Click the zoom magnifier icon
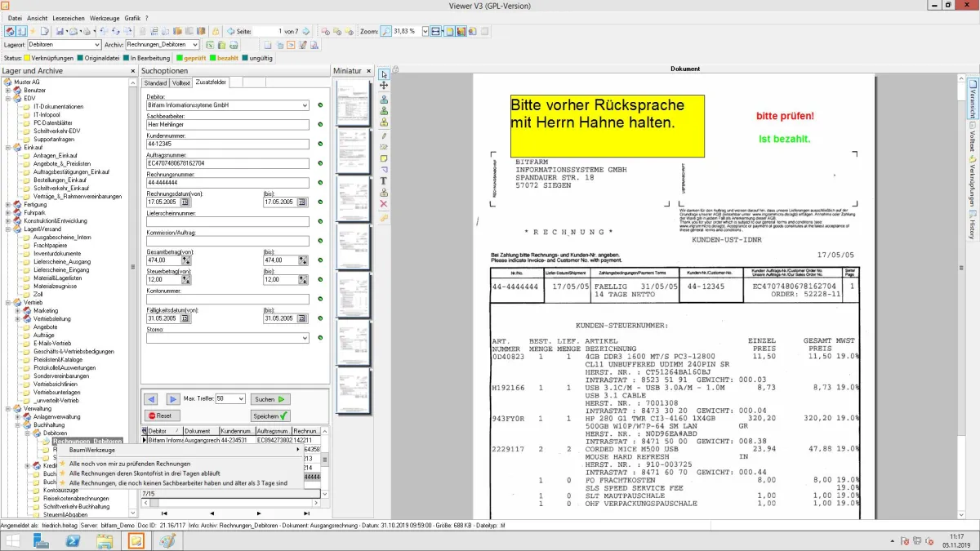The width and height of the screenshot is (980, 551). click(386, 31)
